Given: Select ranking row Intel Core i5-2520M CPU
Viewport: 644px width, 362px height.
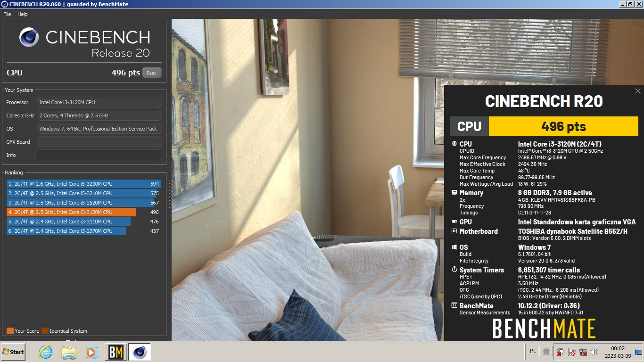Looking at the screenshot, I should [84, 203].
